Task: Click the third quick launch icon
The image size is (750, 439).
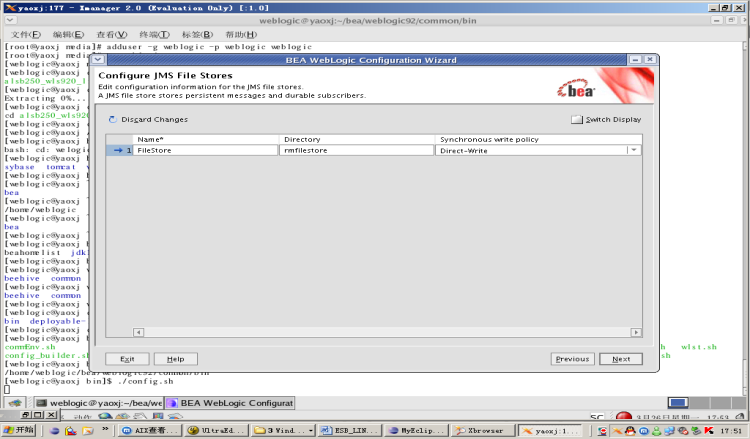Action: tap(88, 430)
